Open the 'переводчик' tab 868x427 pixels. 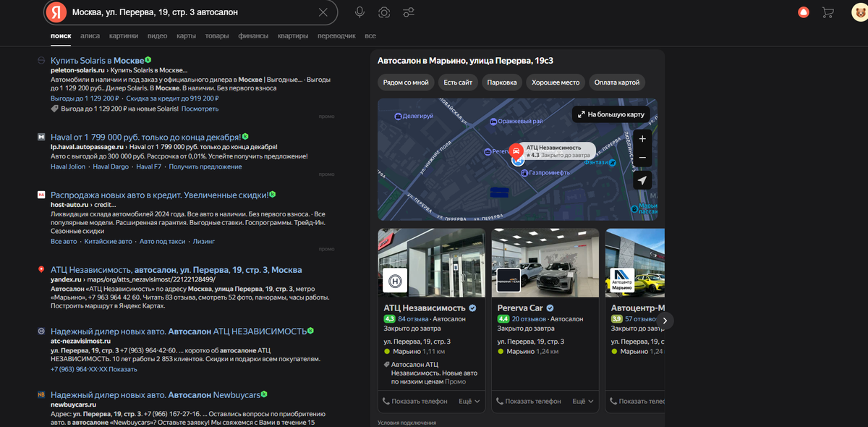[x=336, y=35]
